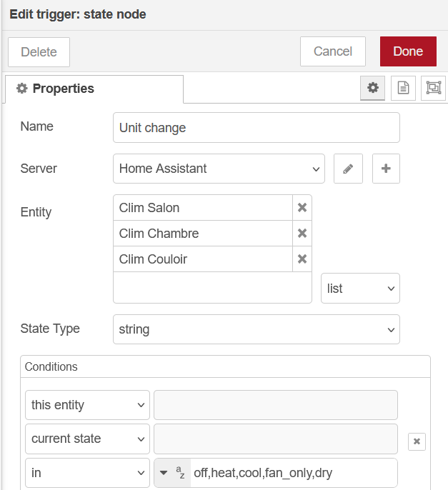Click the Name field containing Unit change
Screen dimensions: 448x490
pos(256,128)
